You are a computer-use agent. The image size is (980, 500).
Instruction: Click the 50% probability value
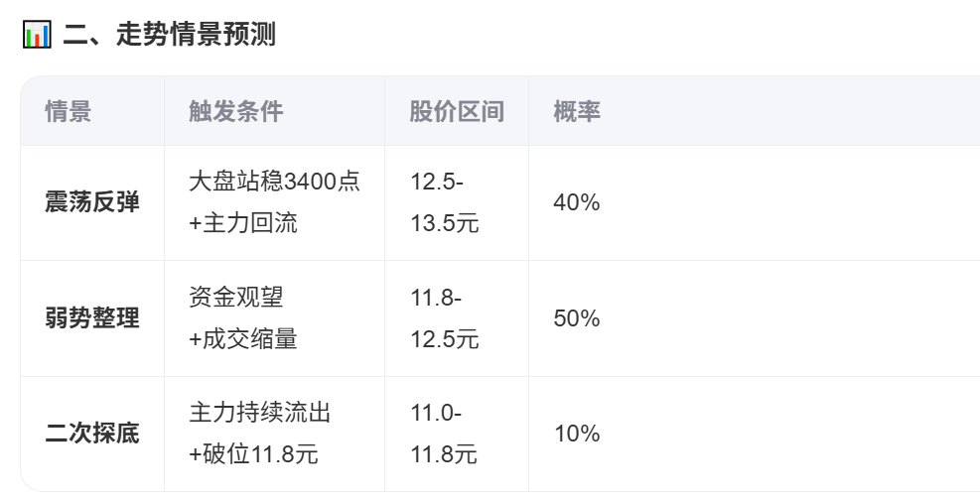577,318
